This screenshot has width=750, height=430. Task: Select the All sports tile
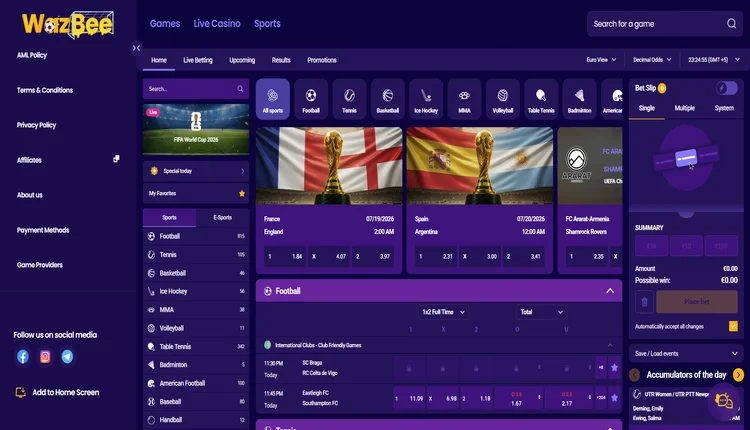click(x=273, y=99)
